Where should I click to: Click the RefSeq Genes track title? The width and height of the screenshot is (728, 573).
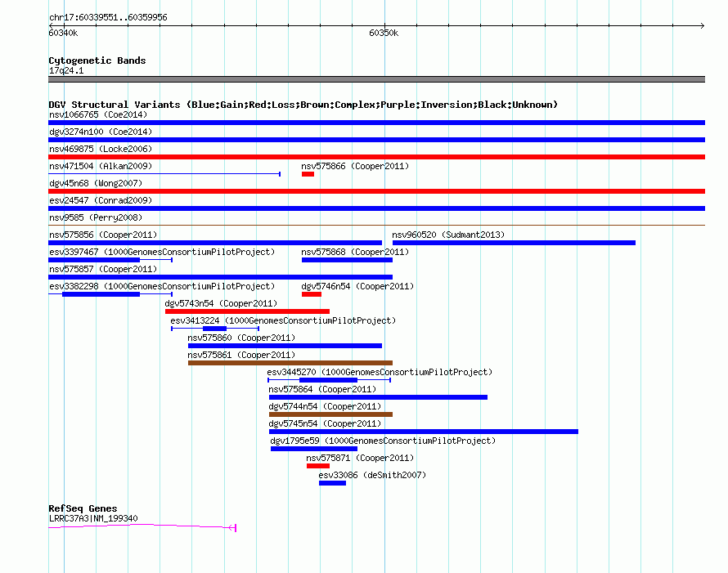pyautogui.click(x=83, y=508)
